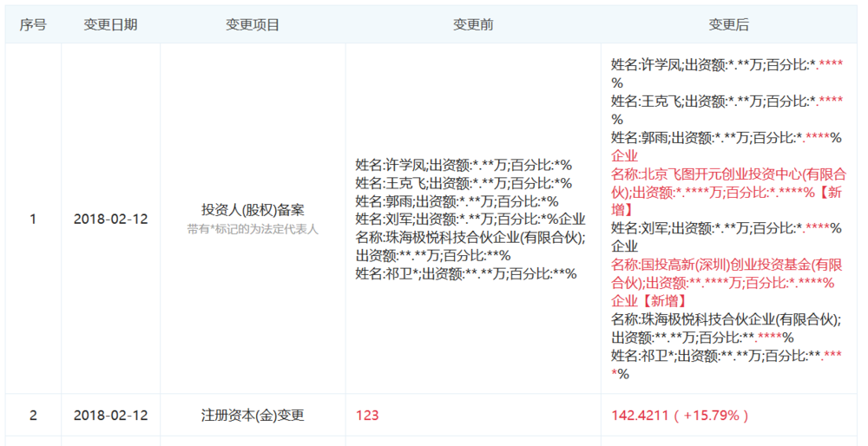The height and width of the screenshot is (446, 868).
Task: Click 姓名:王克飞 line in 变更前 column
Action: point(464,184)
